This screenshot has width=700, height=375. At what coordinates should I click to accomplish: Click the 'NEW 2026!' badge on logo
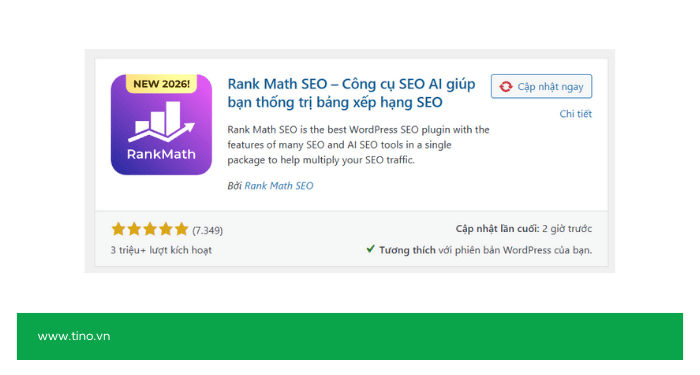click(x=161, y=83)
